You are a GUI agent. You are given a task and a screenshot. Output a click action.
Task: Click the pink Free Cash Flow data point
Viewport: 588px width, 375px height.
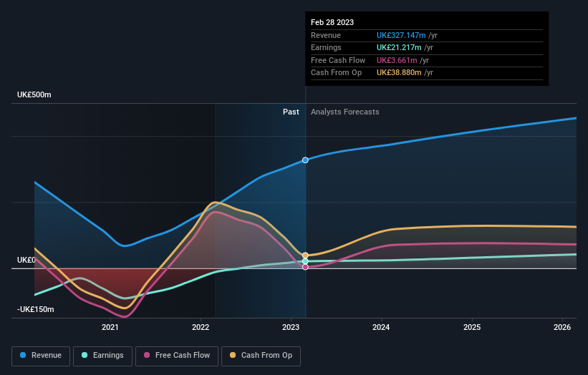coord(305,267)
